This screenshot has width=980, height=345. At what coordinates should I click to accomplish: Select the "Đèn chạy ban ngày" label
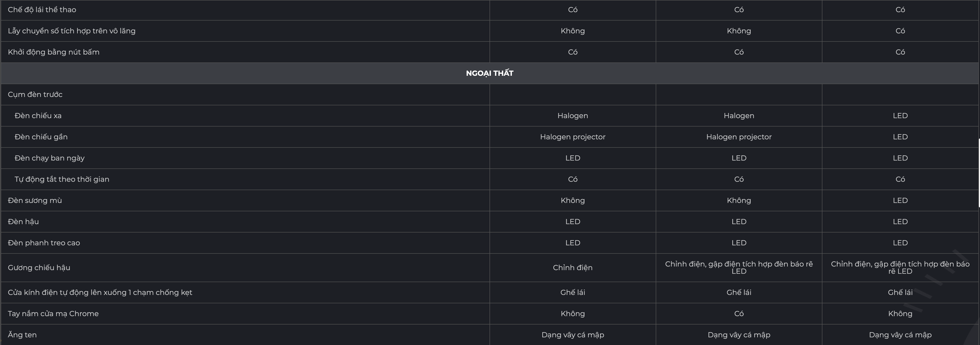click(49, 158)
